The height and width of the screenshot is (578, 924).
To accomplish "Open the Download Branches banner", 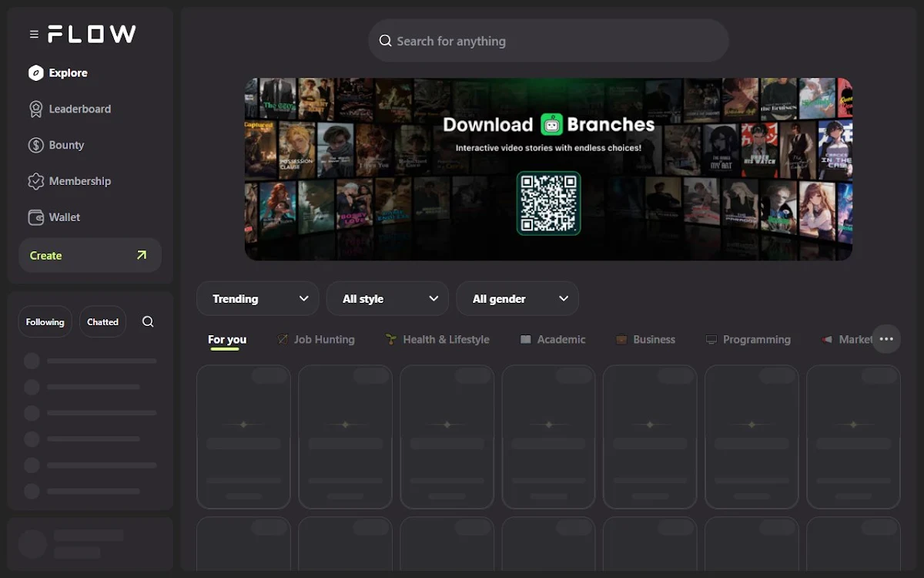I will [548, 169].
